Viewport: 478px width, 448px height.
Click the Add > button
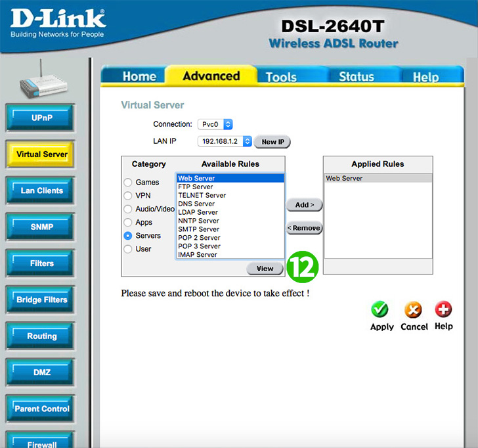(x=304, y=205)
